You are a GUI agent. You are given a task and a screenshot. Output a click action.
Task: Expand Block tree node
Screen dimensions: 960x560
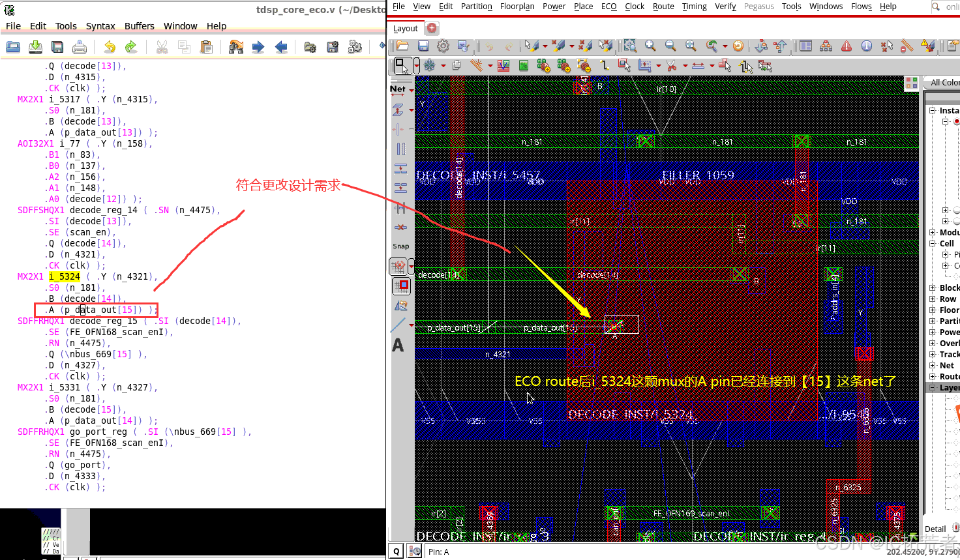[933, 287]
